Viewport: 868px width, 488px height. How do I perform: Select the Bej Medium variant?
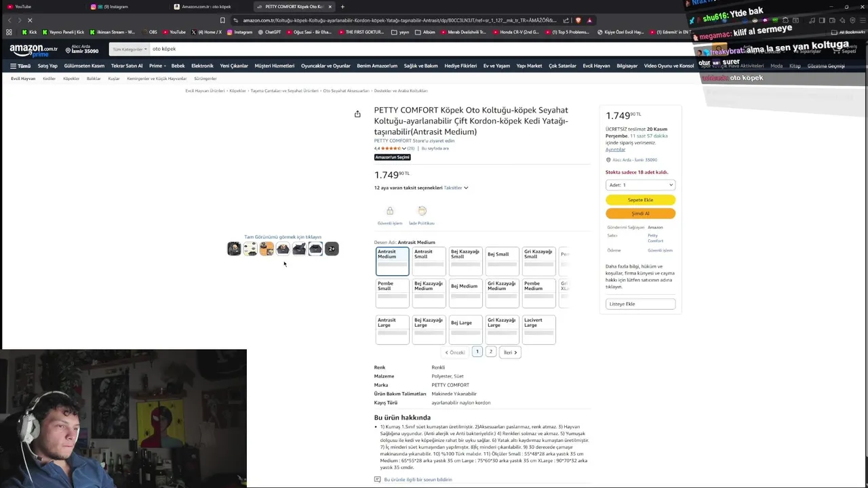(x=466, y=293)
